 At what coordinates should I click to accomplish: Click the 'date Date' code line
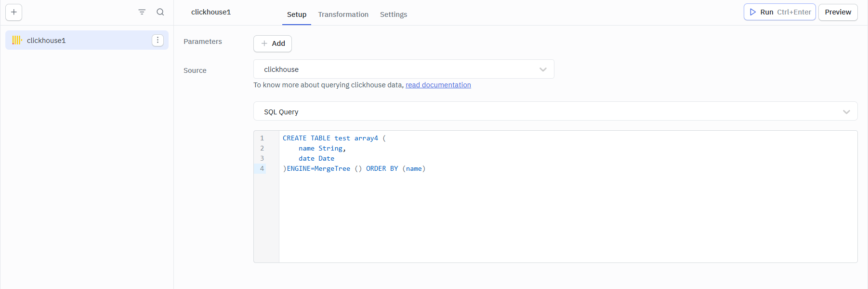coord(316,158)
